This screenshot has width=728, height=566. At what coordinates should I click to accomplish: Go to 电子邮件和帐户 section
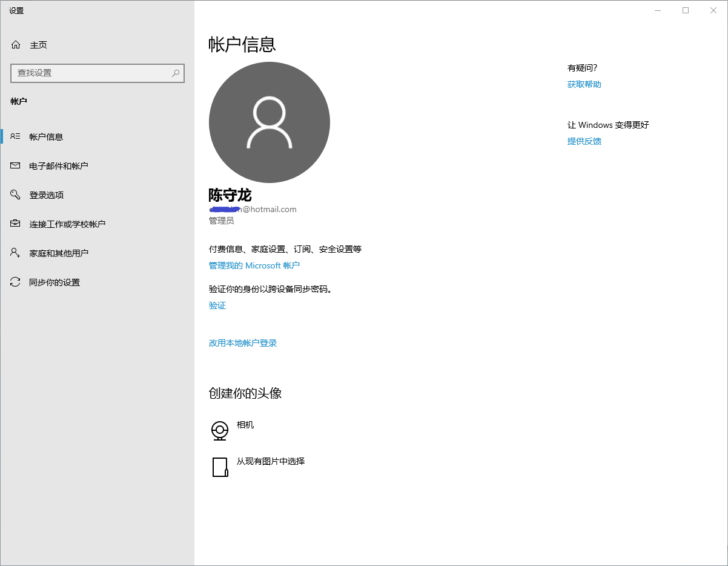tap(59, 166)
